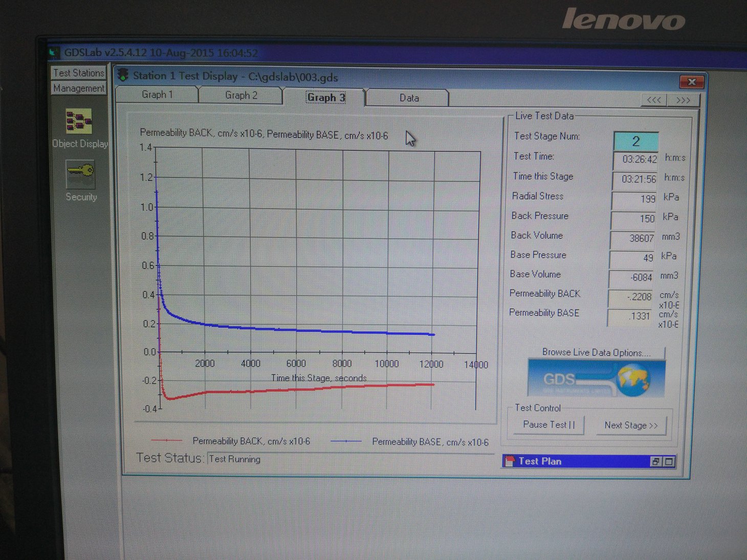Click the Test Stations button

78,73
